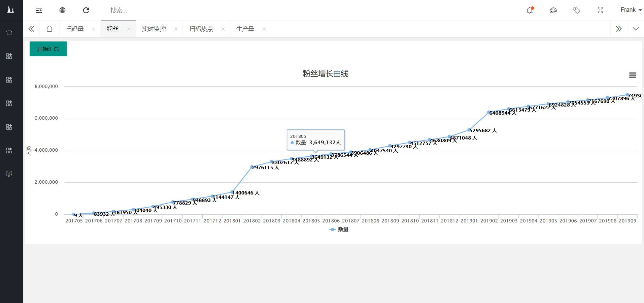Screen dimensions: 644x303
Task: Close the 生产量 tab
Action: [264, 29]
